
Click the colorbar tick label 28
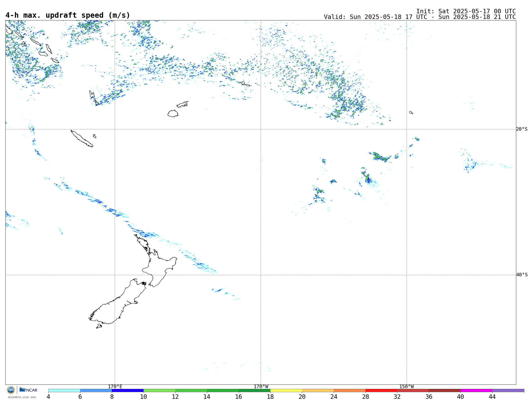coord(366,397)
